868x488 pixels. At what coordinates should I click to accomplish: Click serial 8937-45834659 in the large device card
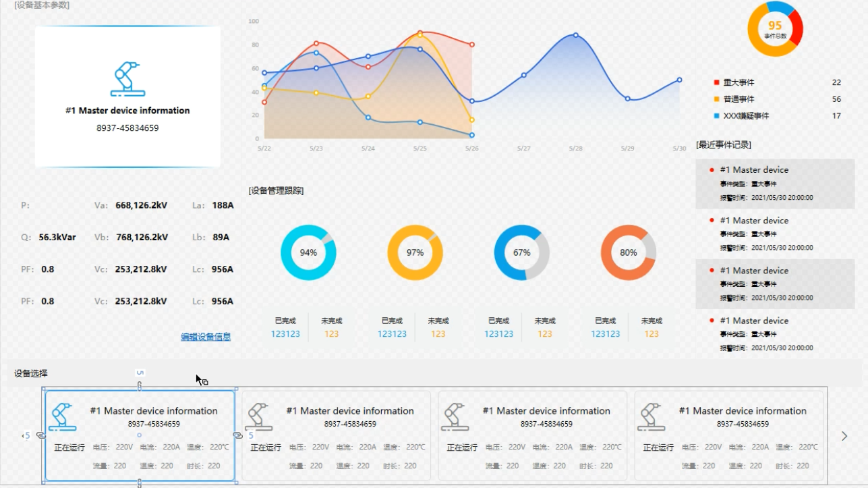click(x=127, y=128)
